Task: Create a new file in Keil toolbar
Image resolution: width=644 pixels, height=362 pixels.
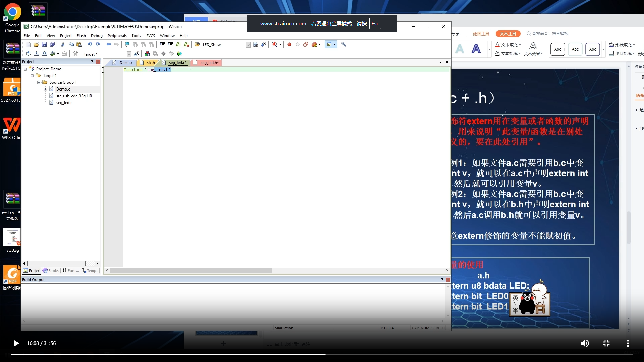Action: (x=28, y=44)
